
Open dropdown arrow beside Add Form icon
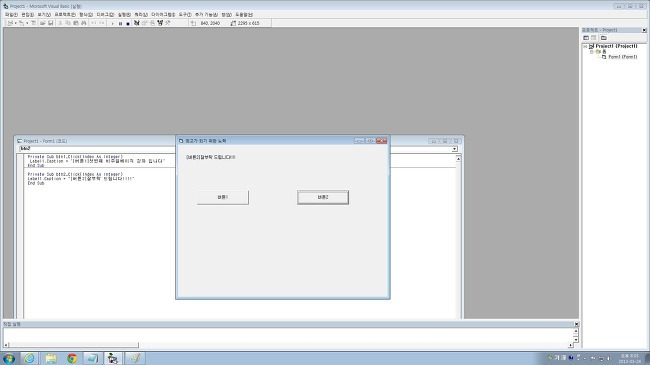pyautogui.click(x=27, y=23)
